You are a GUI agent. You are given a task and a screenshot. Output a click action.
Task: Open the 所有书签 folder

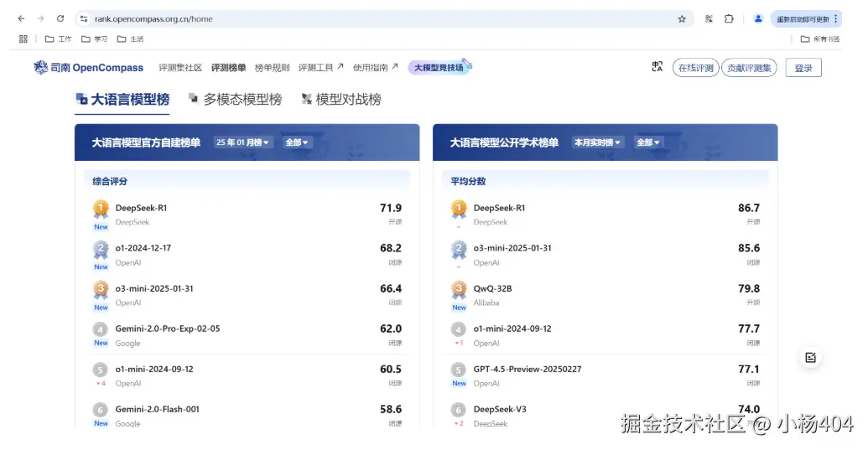[x=820, y=39]
